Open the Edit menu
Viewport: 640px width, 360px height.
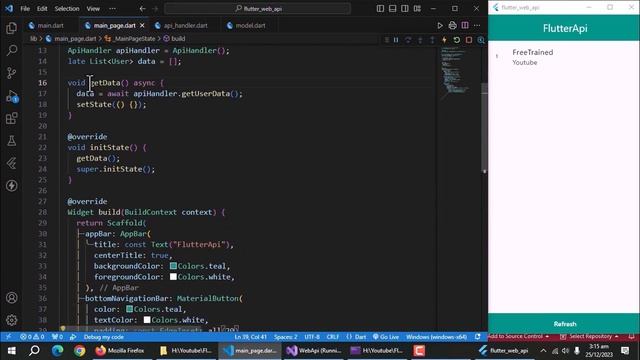tap(42, 9)
